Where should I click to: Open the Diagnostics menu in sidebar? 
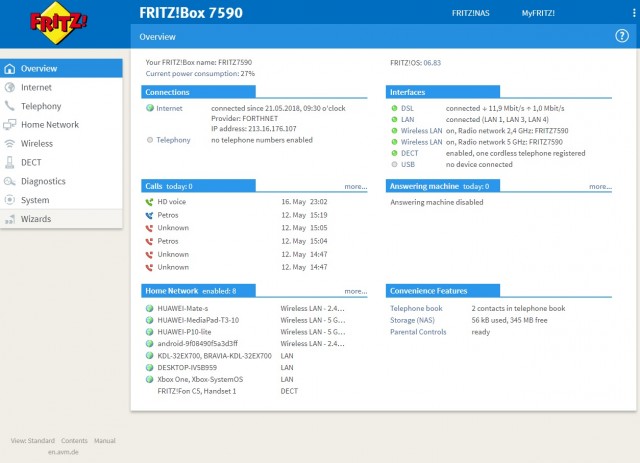tap(61, 181)
